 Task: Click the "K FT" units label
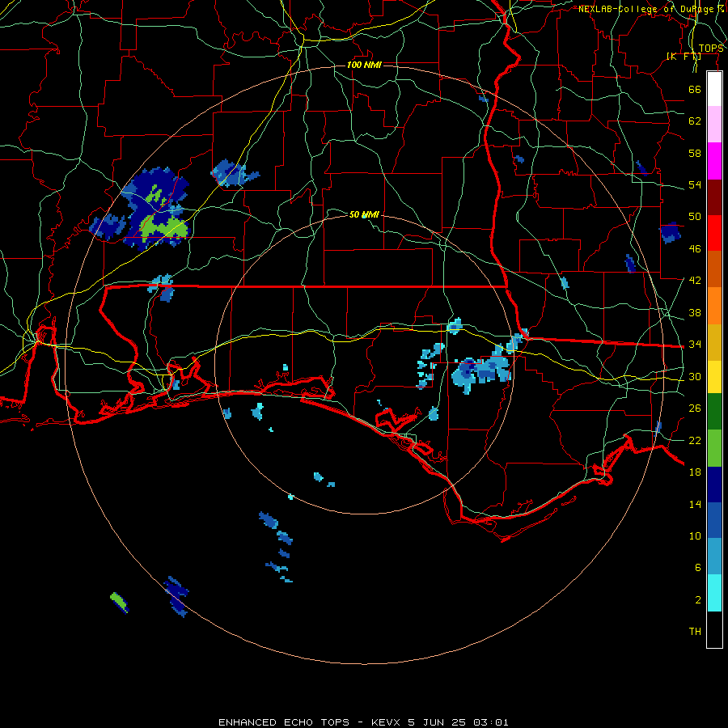click(x=684, y=56)
